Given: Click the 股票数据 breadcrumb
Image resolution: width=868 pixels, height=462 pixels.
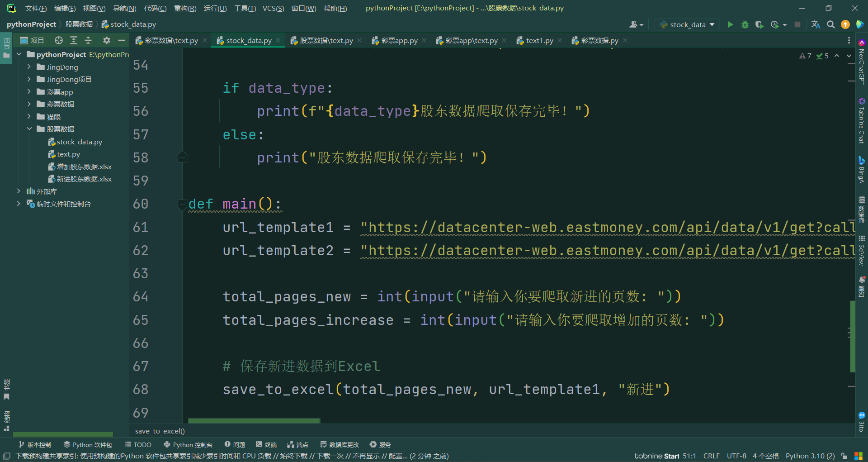Looking at the screenshot, I should point(79,24).
